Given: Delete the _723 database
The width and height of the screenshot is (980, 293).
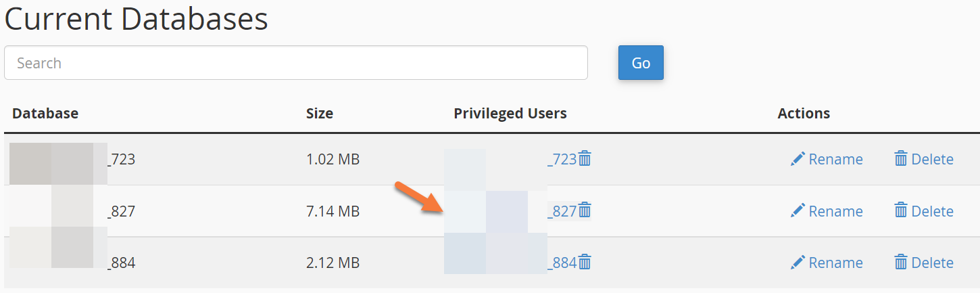Looking at the screenshot, I should 923,159.
